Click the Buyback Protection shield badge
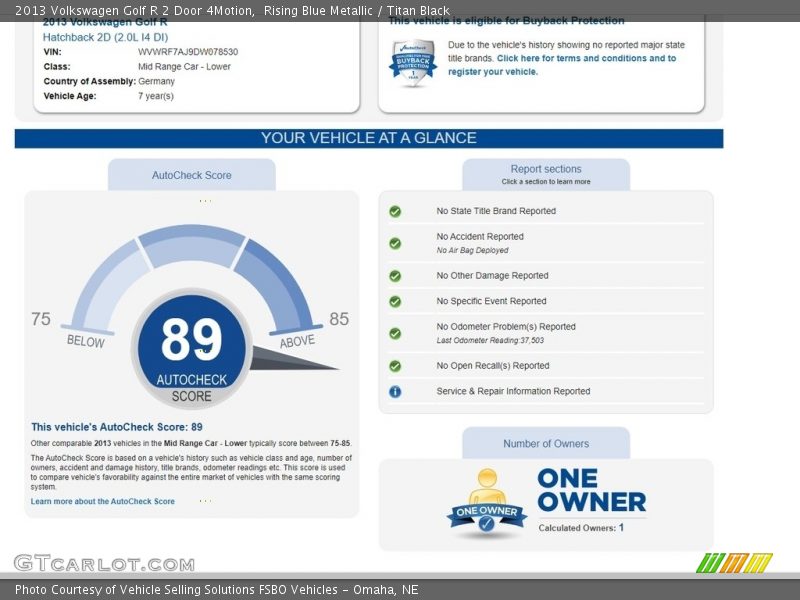This screenshot has width=800, height=600. point(413,63)
